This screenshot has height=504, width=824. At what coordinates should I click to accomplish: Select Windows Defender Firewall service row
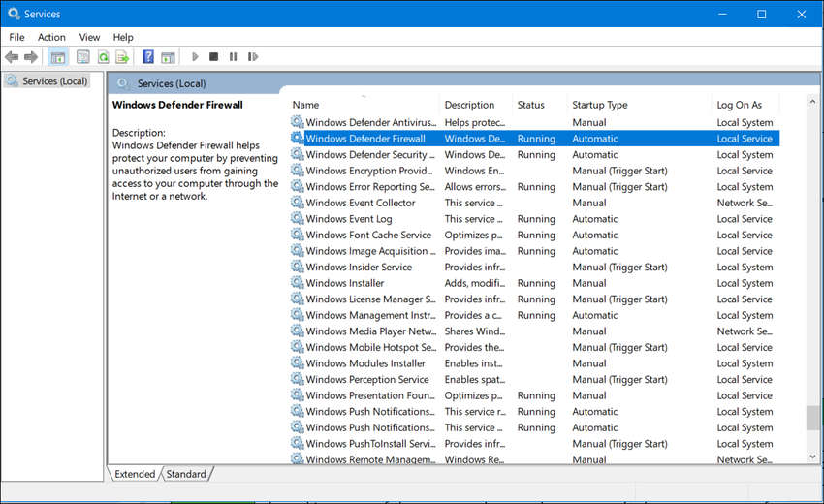coord(534,139)
